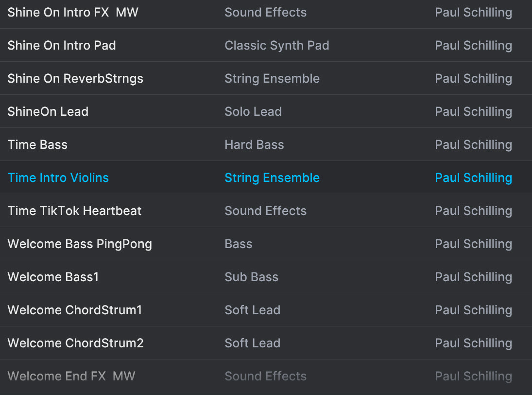Click the Sub Bass type label

pos(251,277)
